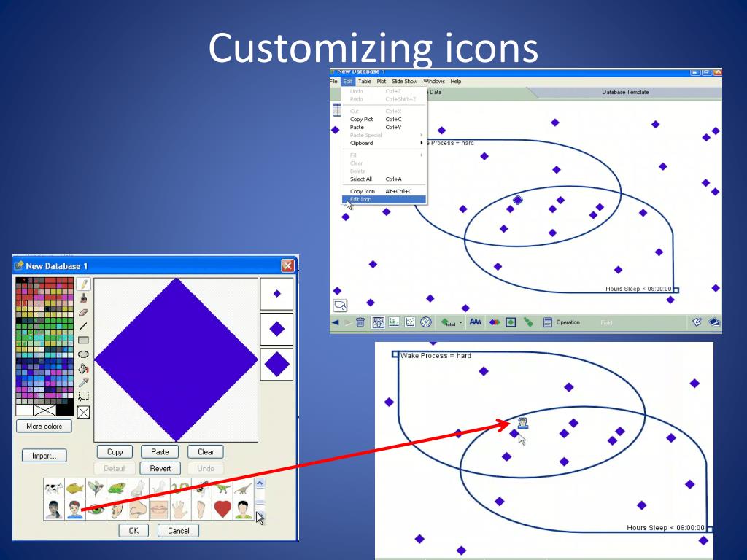Switch to the Database Template tab
This screenshot has width=747, height=560.
point(625,92)
